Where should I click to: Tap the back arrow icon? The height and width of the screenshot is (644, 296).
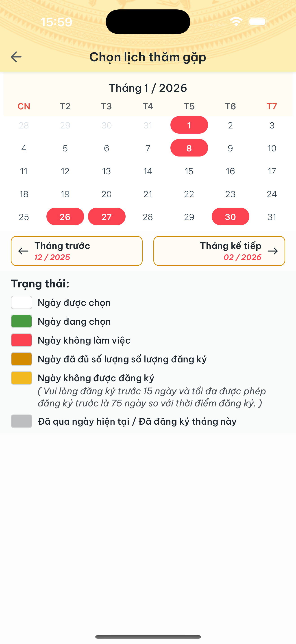16,57
